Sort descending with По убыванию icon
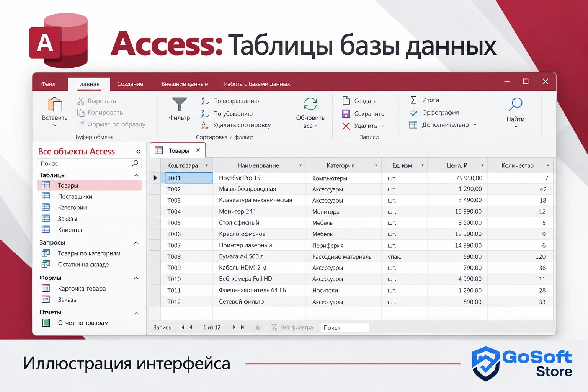Viewport: 588px width, 392px height. (205, 113)
